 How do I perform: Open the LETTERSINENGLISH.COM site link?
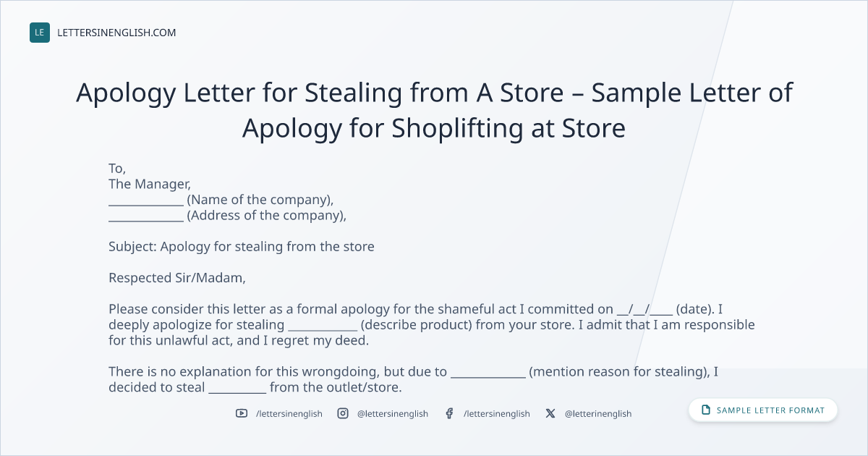pos(116,33)
